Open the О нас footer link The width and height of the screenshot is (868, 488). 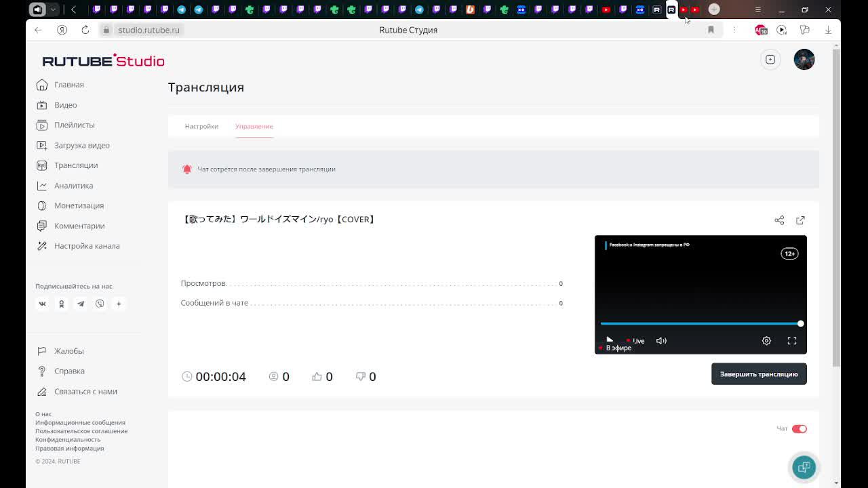(x=43, y=414)
